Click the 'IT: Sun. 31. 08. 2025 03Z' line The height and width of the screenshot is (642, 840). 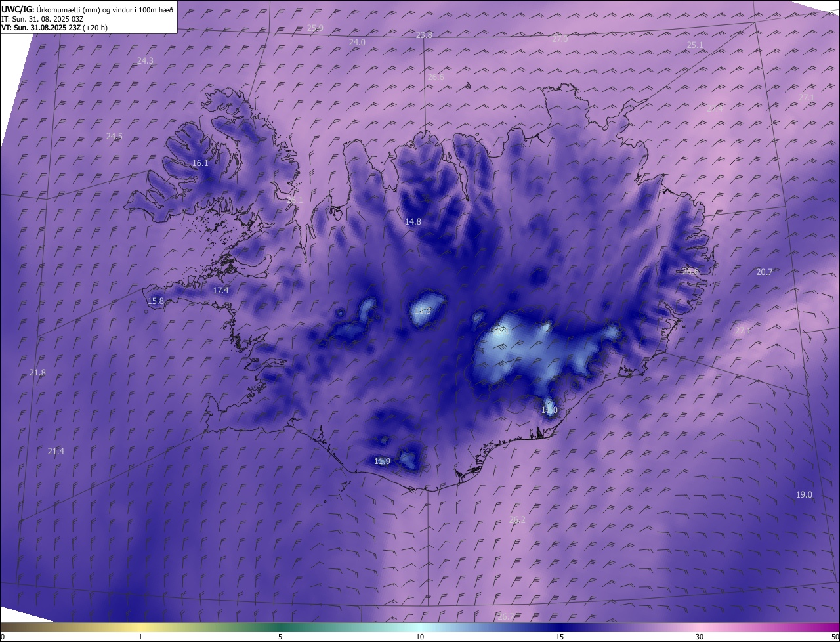point(43,18)
